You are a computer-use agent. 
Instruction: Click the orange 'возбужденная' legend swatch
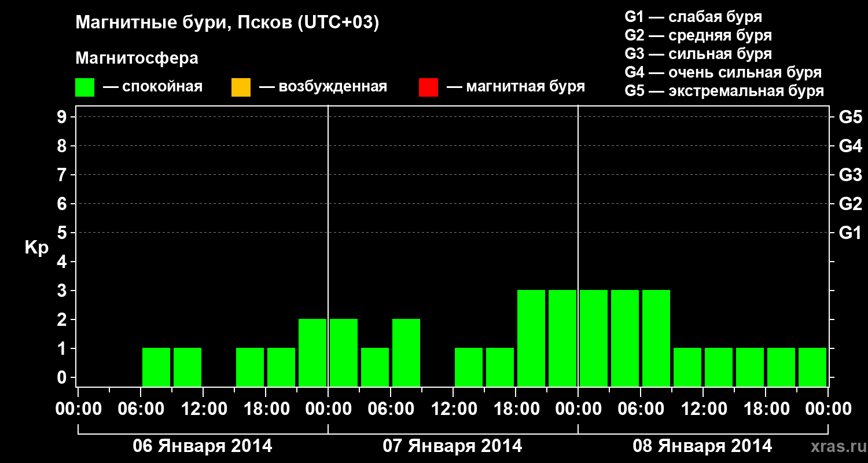[x=241, y=87]
